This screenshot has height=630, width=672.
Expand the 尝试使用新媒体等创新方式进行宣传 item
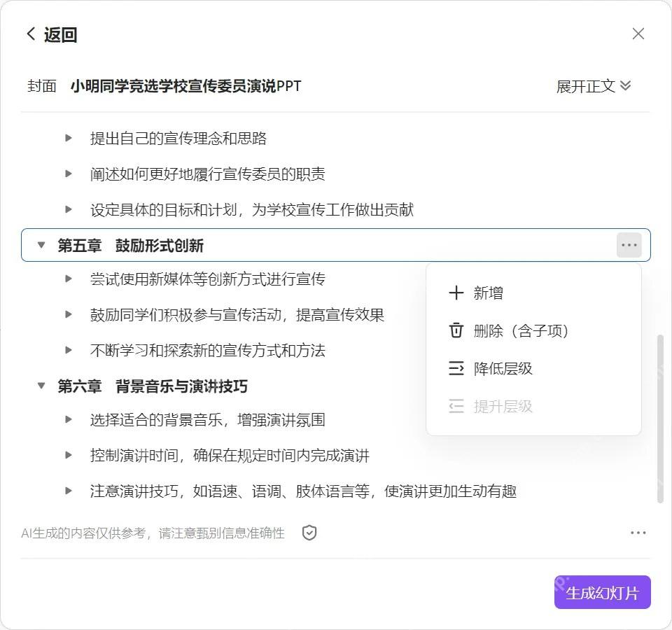[x=68, y=279]
